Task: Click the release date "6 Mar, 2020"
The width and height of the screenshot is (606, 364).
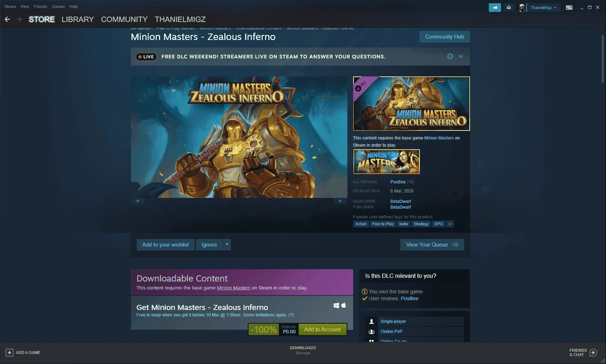Action: coord(402,191)
